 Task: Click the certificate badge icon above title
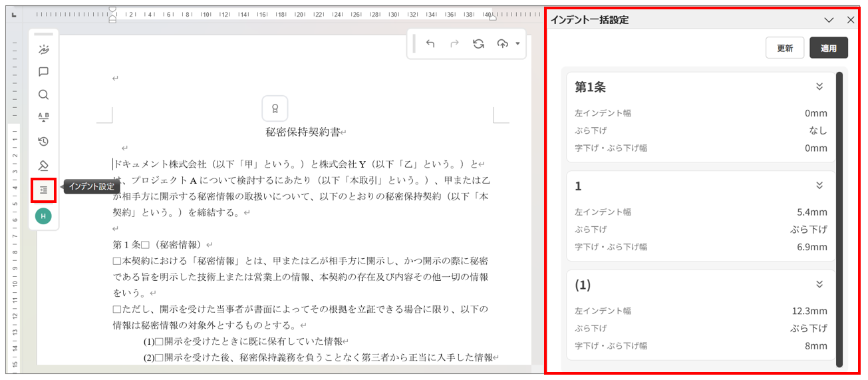(275, 108)
